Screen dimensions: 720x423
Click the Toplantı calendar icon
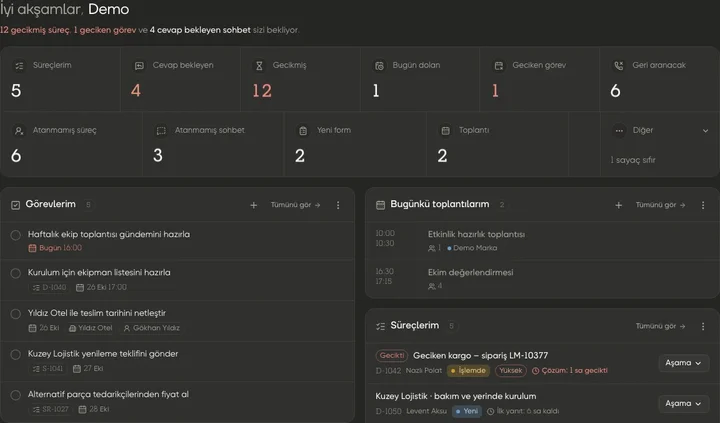[445, 131]
